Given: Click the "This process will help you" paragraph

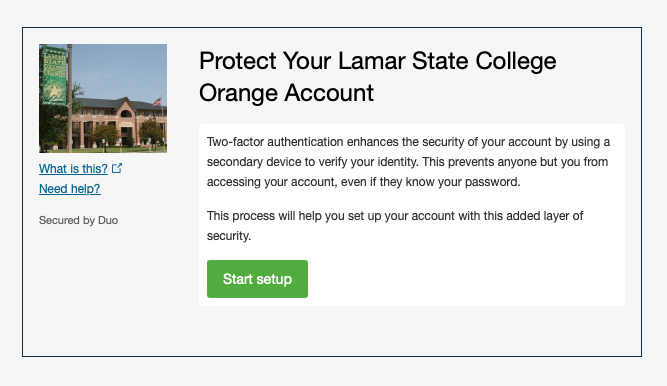Looking at the screenshot, I should pyautogui.click(x=395, y=226).
